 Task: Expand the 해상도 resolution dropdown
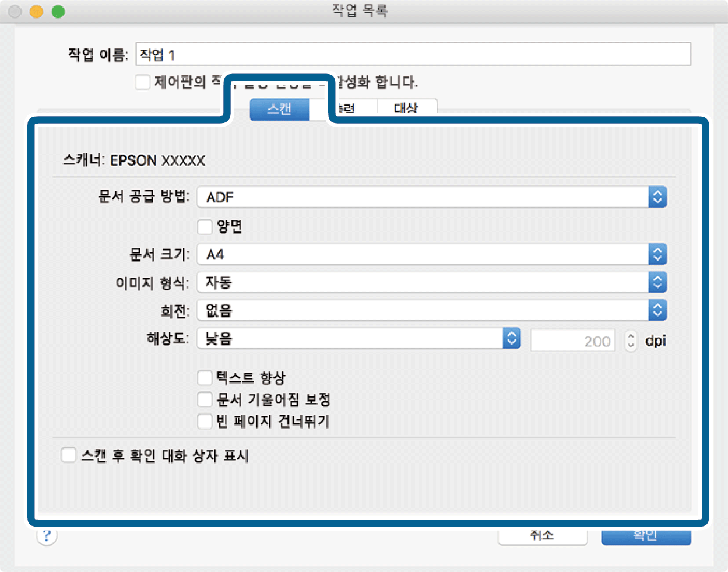tap(358, 338)
